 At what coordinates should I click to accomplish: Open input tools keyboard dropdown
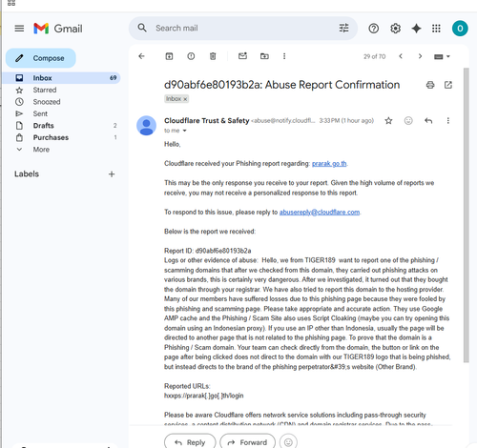click(442, 56)
